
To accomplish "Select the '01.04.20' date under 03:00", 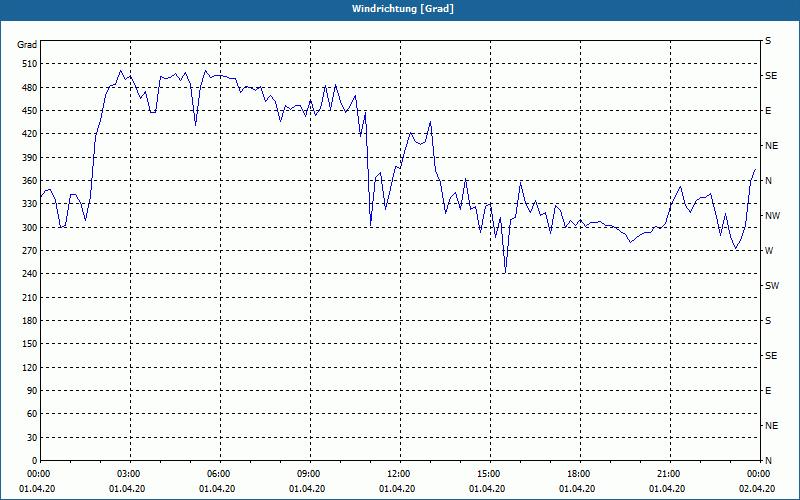I will coord(127,489).
